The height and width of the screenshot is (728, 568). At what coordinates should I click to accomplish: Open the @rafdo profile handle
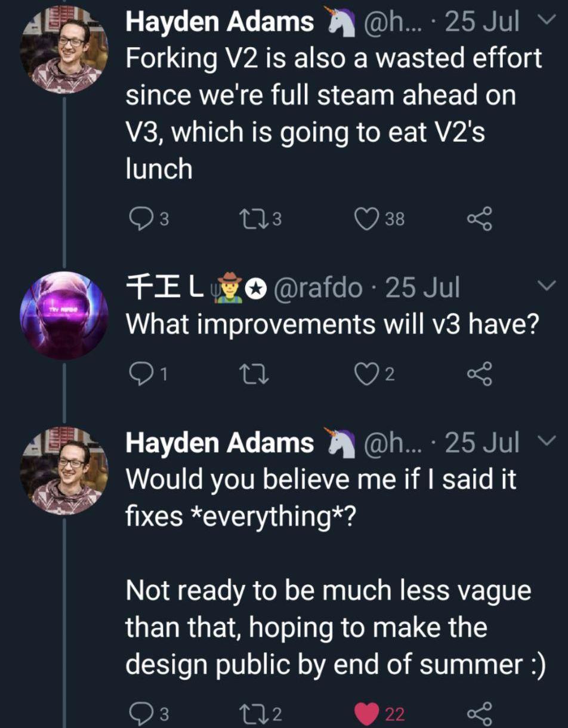tap(317, 288)
